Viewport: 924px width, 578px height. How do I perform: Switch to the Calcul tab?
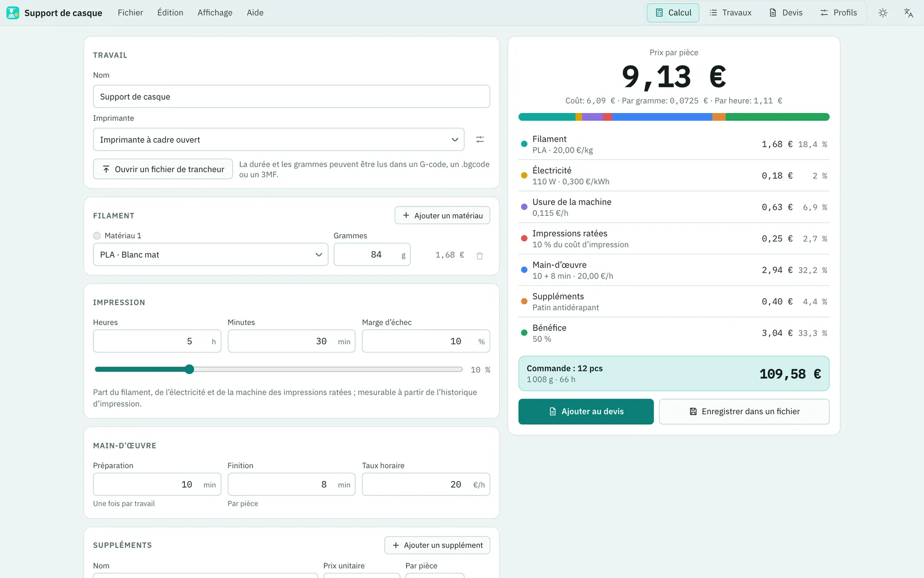click(x=673, y=13)
